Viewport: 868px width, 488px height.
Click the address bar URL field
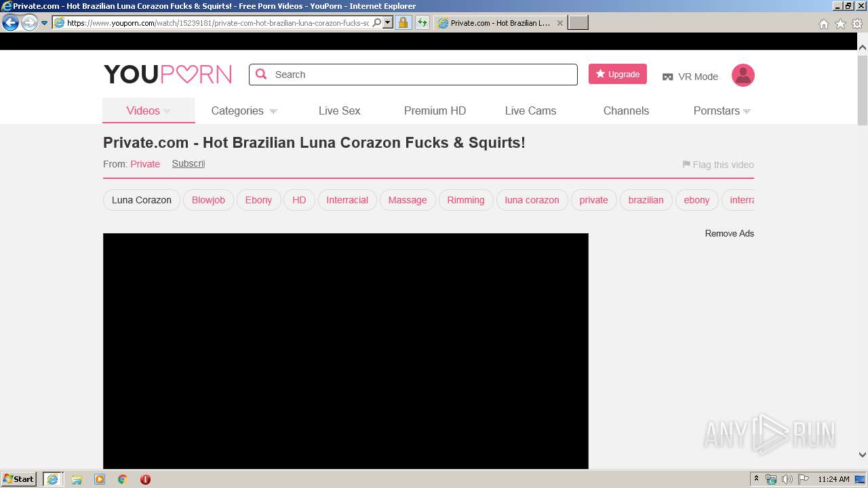click(x=218, y=23)
